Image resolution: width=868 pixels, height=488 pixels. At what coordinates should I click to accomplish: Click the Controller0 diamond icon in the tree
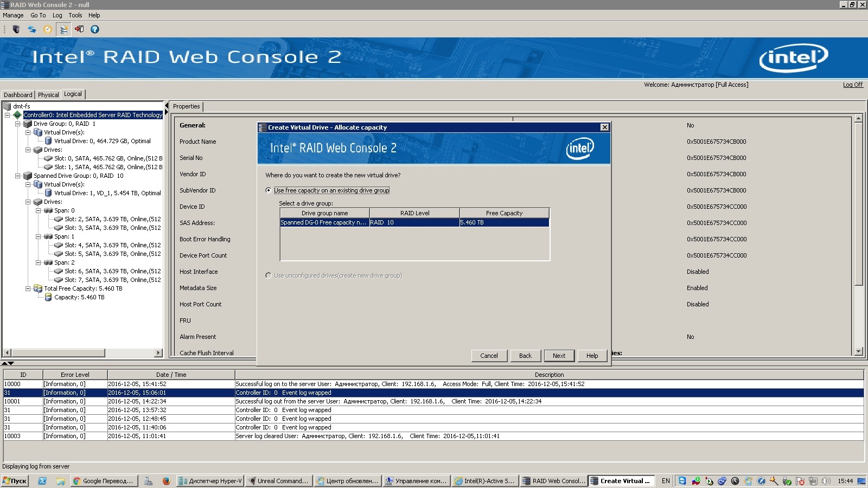pos(17,115)
